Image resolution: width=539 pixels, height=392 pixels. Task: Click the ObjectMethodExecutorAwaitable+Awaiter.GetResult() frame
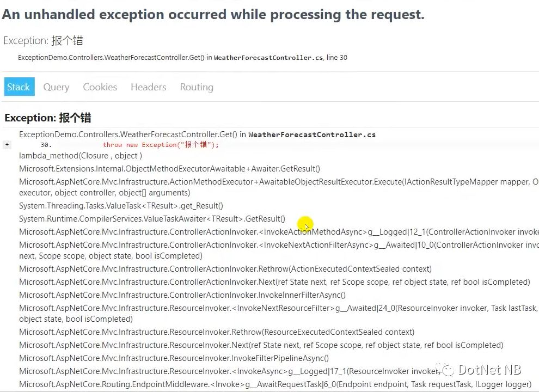point(169,169)
